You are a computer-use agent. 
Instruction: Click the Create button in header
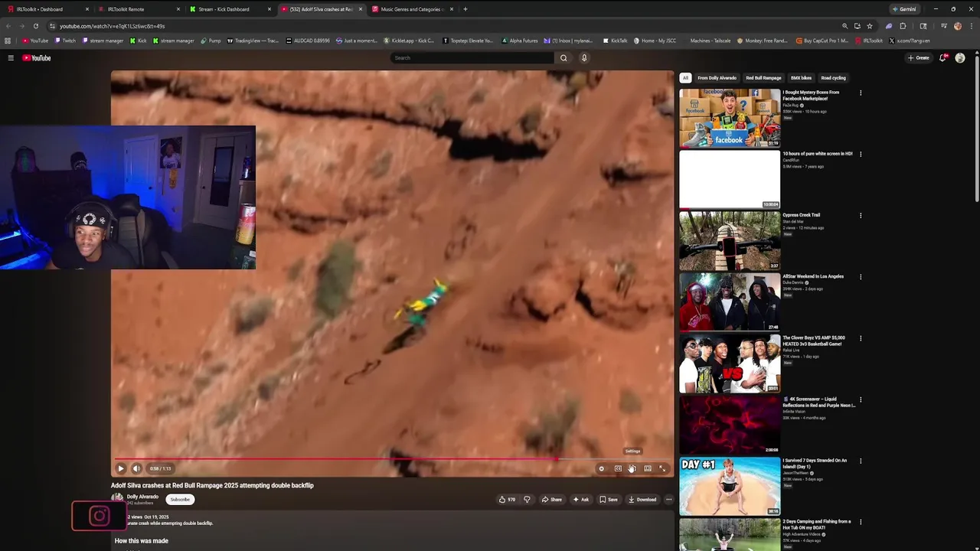tap(919, 58)
